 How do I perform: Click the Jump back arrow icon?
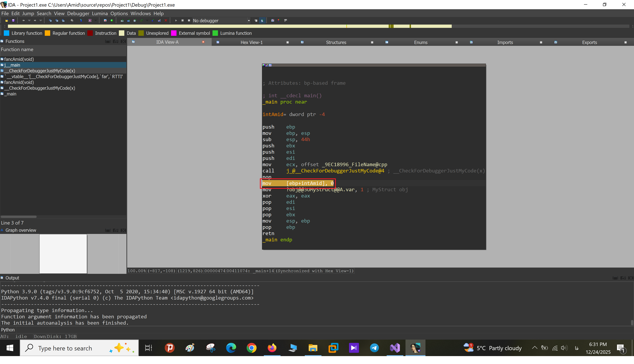pos(23,20)
